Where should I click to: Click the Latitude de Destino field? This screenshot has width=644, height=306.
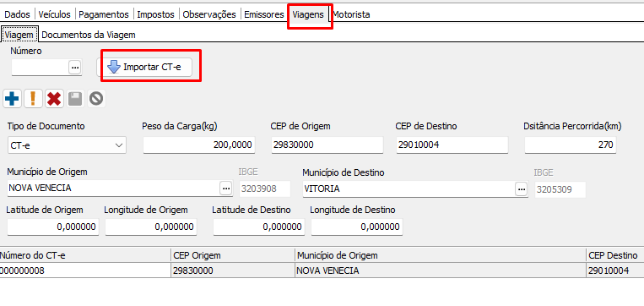[x=259, y=227]
